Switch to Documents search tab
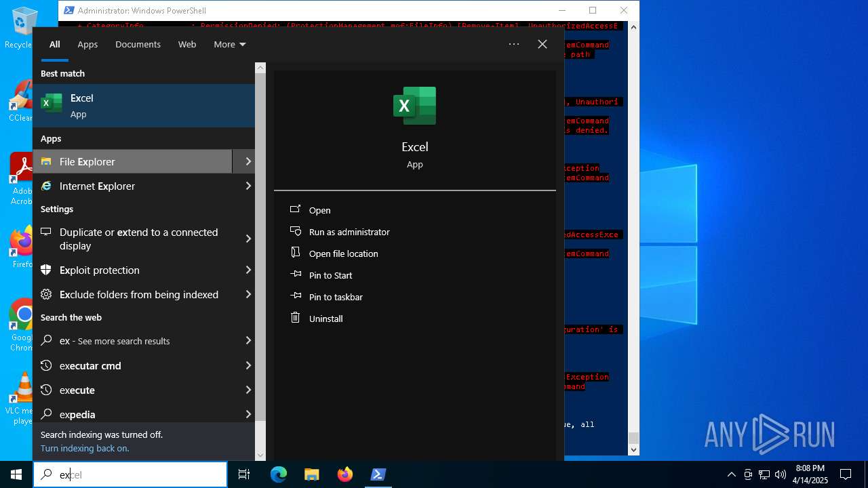Screen dimensions: 868x488 [138, 44]
